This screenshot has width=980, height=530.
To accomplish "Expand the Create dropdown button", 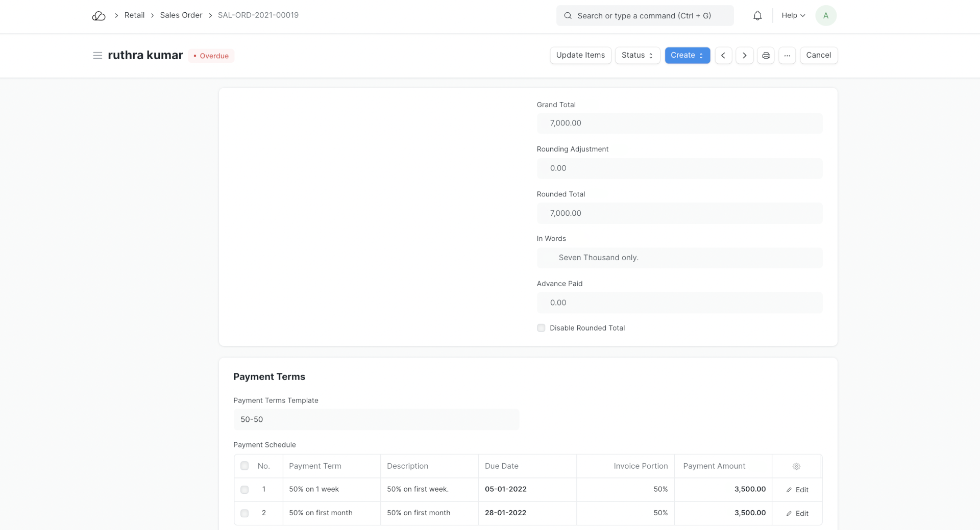I will pos(687,55).
